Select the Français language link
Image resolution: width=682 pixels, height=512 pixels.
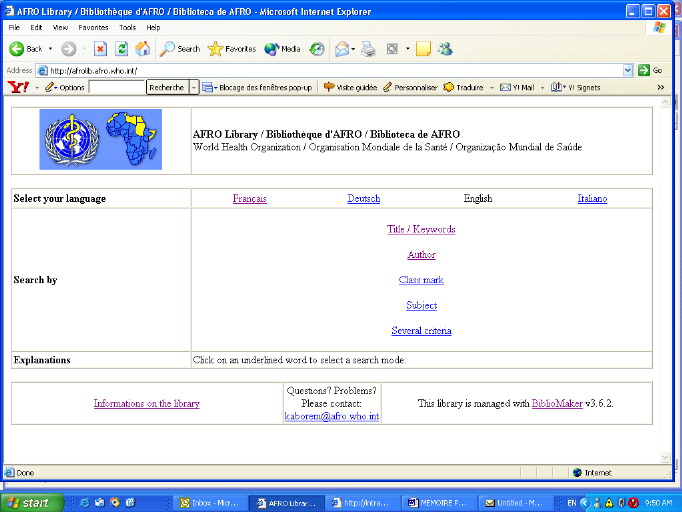(249, 199)
